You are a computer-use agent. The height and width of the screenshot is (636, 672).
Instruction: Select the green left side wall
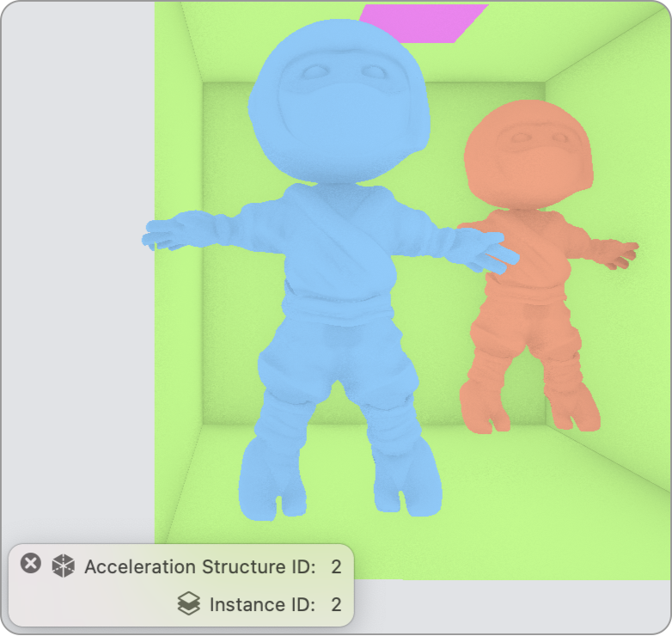pyautogui.click(x=178, y=344)
